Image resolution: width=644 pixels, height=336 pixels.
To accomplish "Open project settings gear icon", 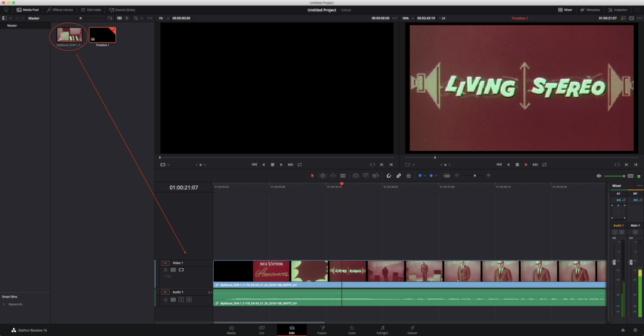I will (635, 330).
